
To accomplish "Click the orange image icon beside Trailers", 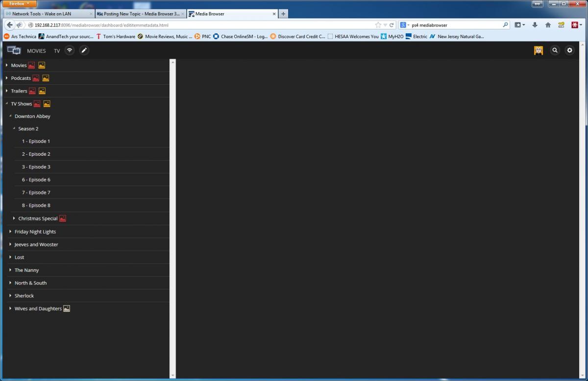I will click(42, 91).
